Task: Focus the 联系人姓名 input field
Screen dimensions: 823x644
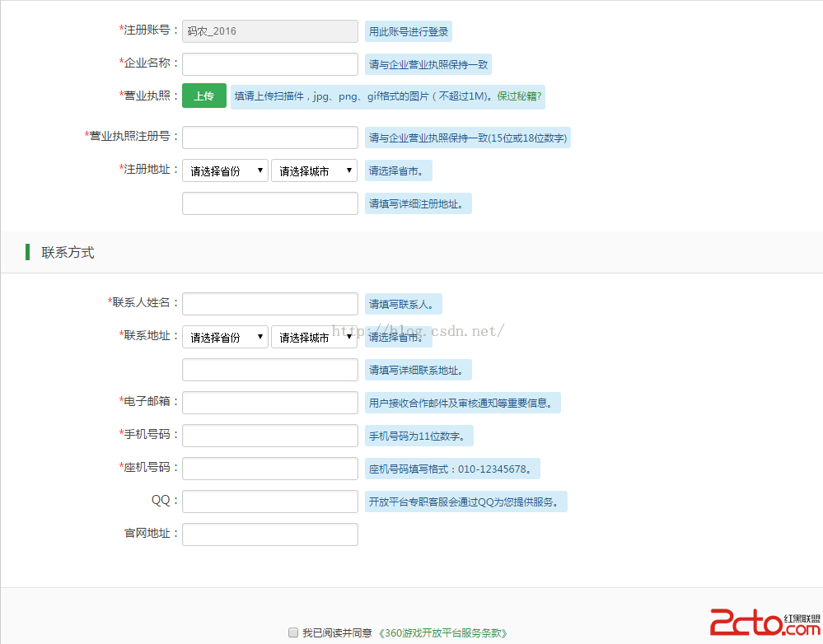Action: point(269,304)
